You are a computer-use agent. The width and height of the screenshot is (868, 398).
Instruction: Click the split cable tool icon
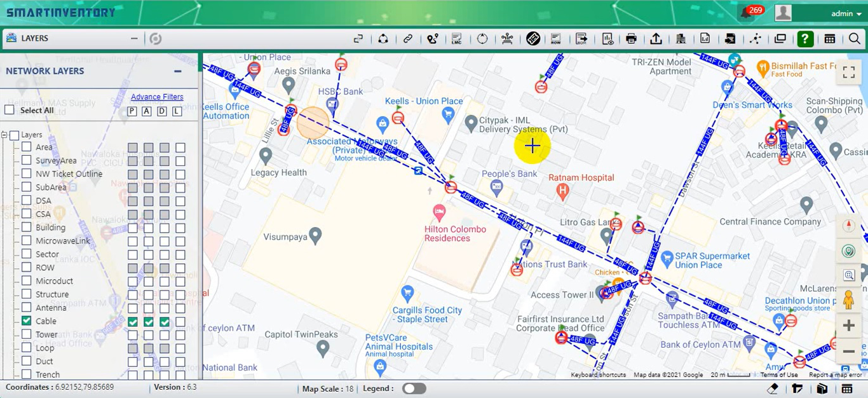pos(358,39)
